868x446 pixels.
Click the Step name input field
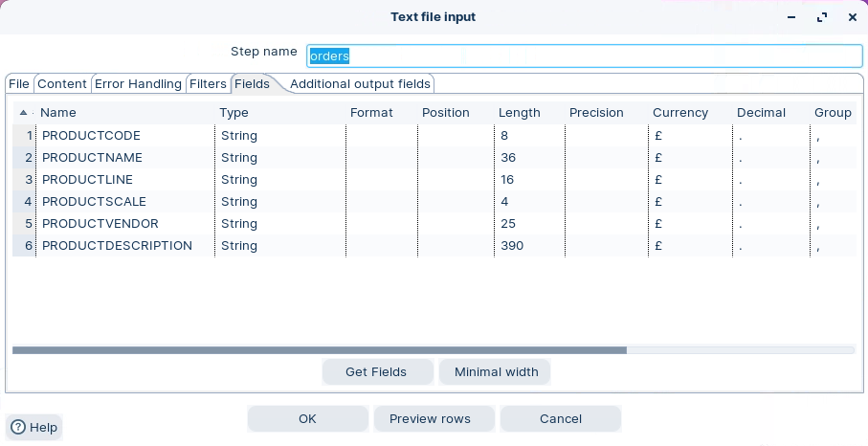[x=584, y=56]
